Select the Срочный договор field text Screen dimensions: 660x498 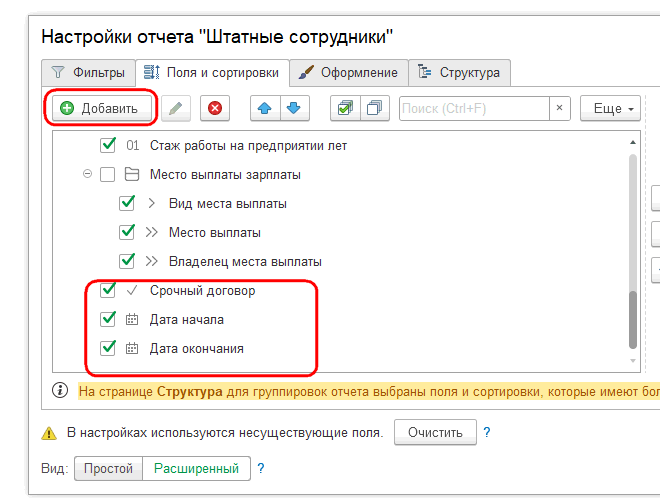click(202, 290)
